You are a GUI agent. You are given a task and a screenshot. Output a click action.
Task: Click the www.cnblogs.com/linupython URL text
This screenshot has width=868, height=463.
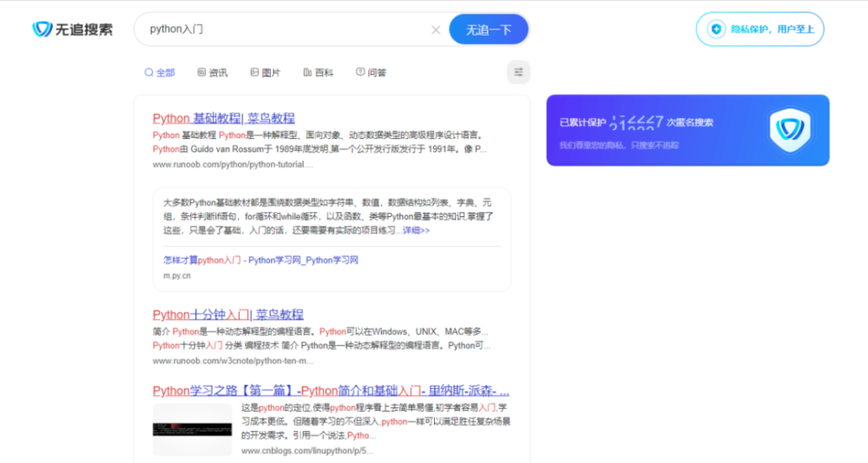coord(306,451)
